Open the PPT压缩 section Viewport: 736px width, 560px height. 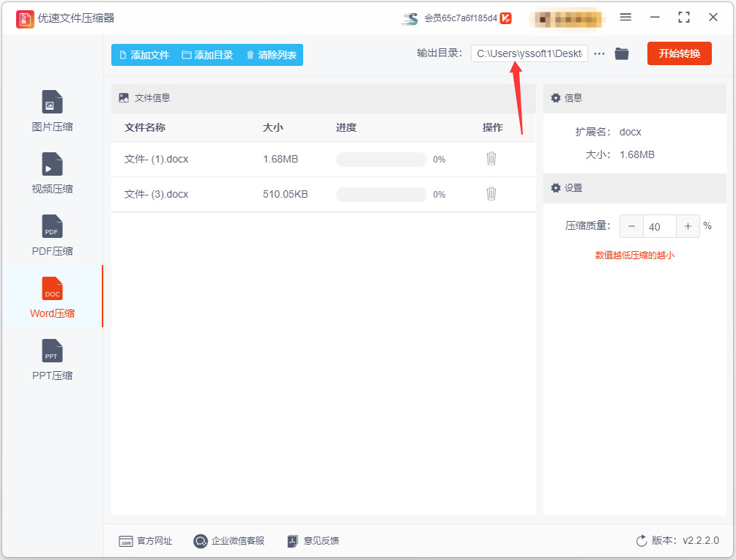coord(52,359)
